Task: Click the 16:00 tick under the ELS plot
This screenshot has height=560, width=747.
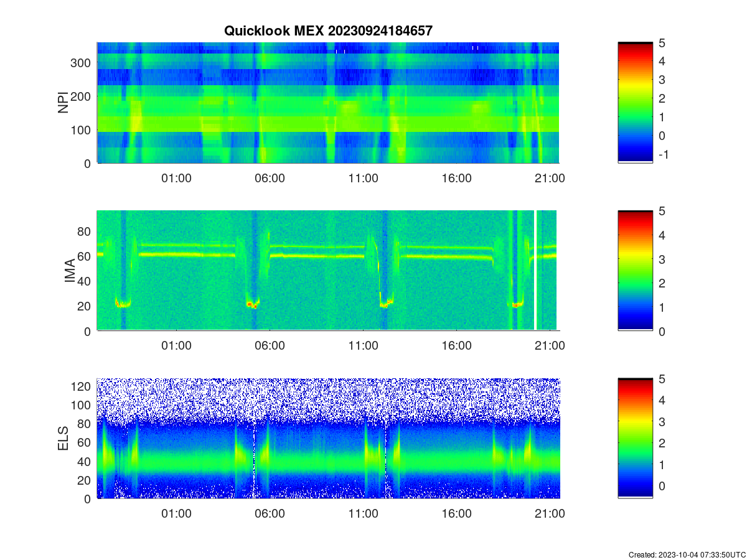Action: click(x=456, y=514)
